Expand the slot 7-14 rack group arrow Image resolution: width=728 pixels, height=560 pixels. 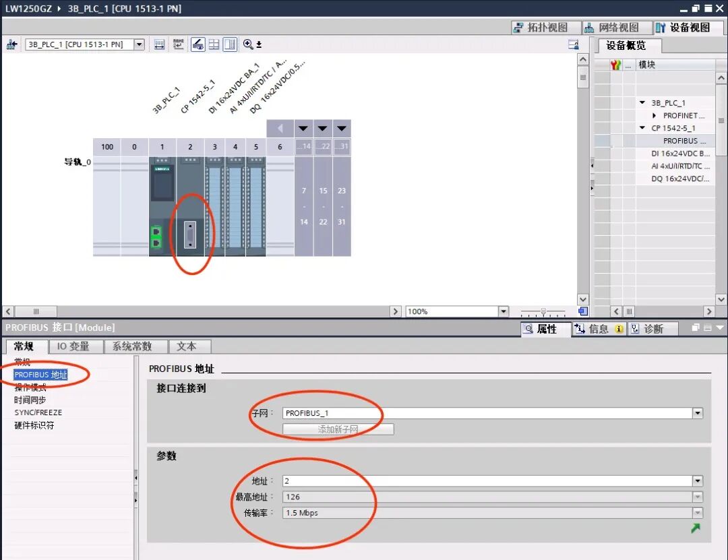tap(303, 129)
